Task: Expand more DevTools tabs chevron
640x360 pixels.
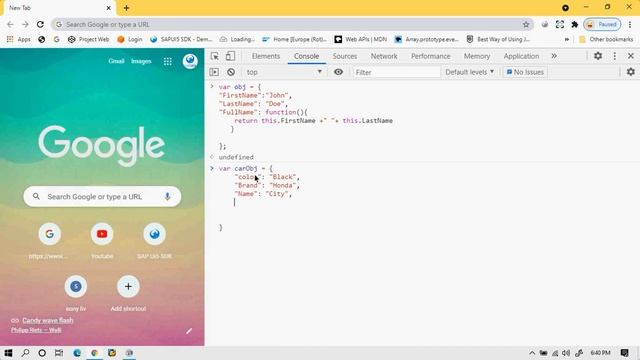Action: (x=554, y=56)
